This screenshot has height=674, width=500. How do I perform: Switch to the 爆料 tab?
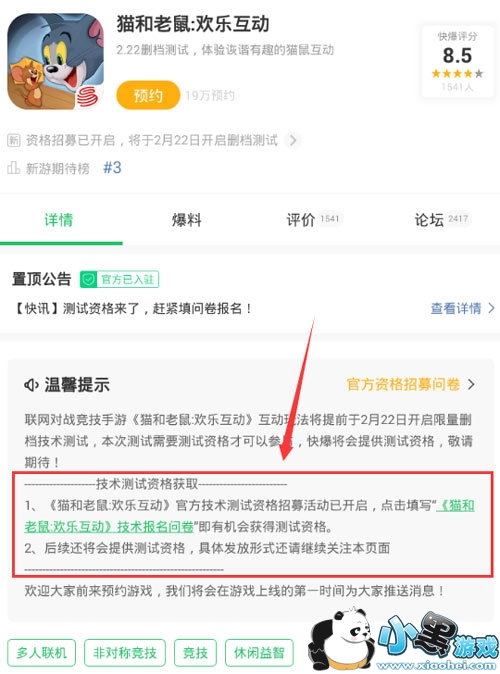pos(186,220)
